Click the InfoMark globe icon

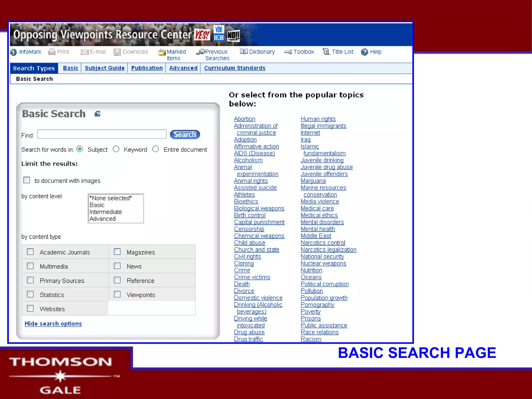pyautogui.click(x=14, y=52)
